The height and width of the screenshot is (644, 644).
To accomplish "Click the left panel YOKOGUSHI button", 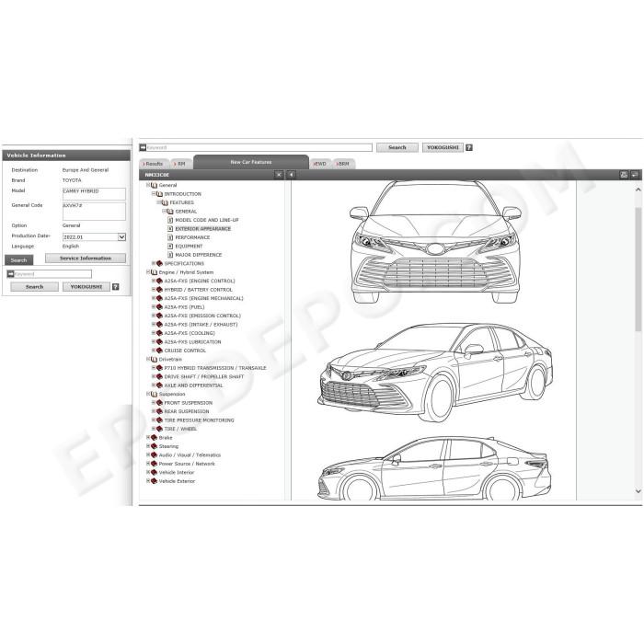I will pyautogui.click(x=86, y=287).
